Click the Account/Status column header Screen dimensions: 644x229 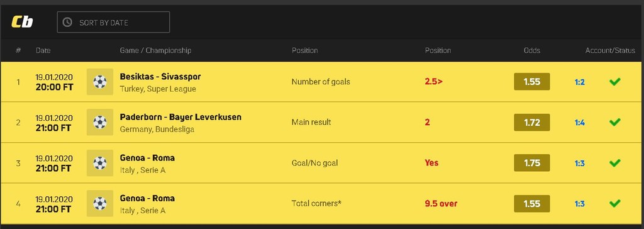coord(610,50)
